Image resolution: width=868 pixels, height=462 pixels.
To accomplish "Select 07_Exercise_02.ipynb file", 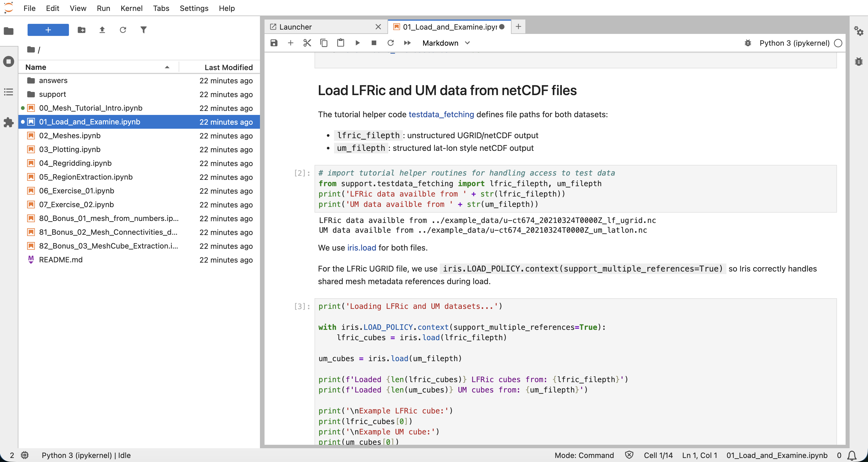I will coord(139,205).
